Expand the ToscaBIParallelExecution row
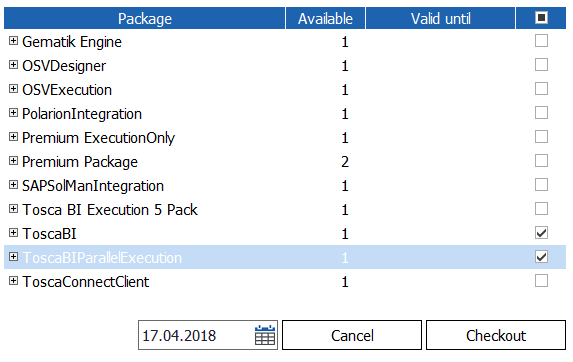The image size is (573, 362). coord(13,257)
